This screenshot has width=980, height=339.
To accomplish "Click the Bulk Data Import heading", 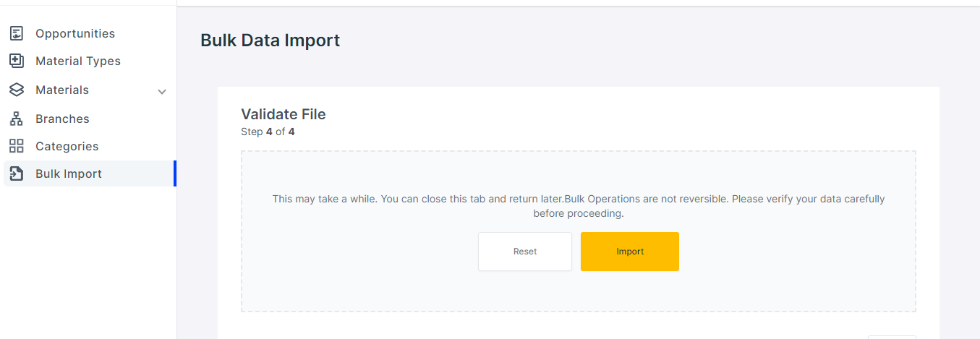I will click(x=270, y=40).
